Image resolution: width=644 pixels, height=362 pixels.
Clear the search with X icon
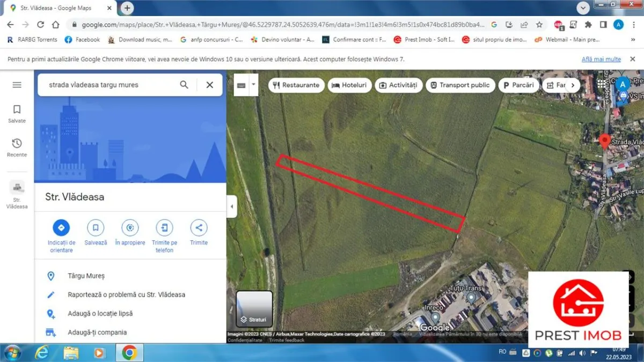(x=210, y=85)
